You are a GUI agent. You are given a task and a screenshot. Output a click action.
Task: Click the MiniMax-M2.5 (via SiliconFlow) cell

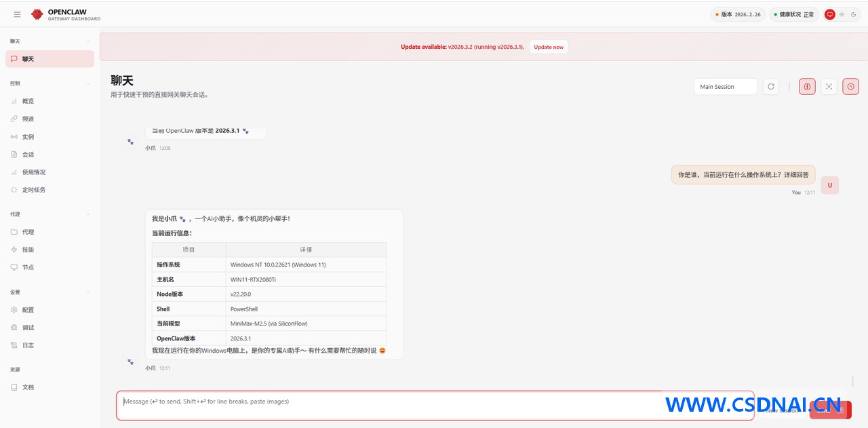coord(306,324)
